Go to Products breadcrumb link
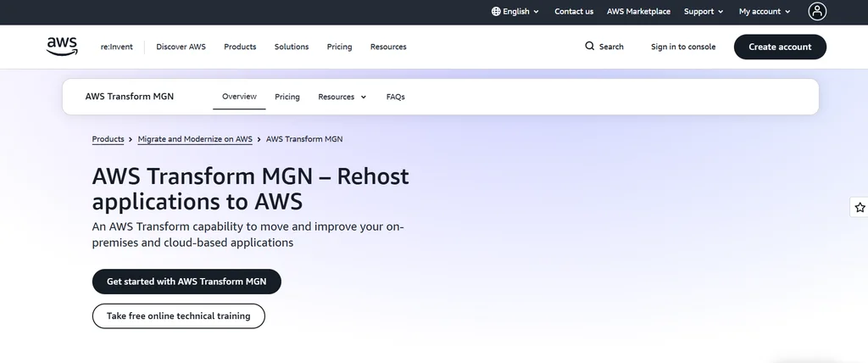Viewport: 868px width, 363px height. [x=108, y=139]
